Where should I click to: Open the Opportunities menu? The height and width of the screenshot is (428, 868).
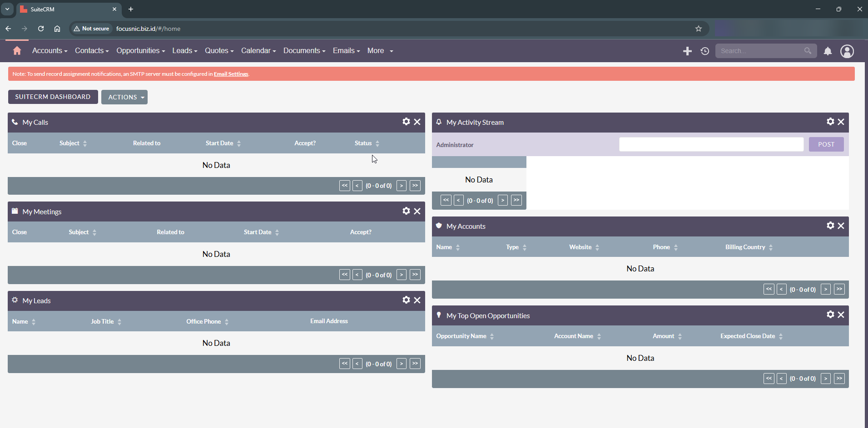tap(140, 51)
